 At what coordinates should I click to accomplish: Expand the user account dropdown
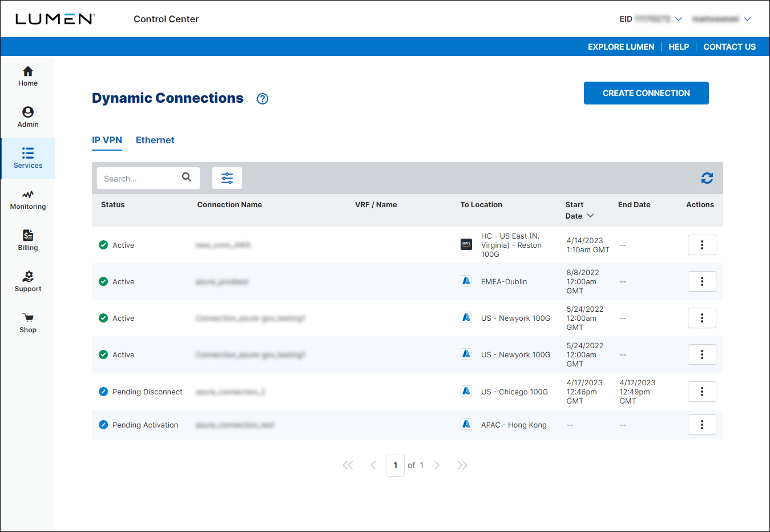[747, 19]
